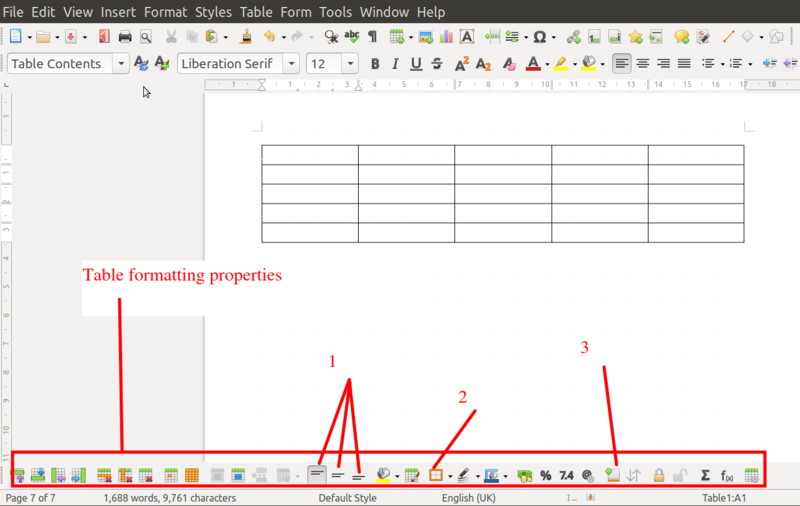
Task: Insert a bookmark star icon
Action: (x=635, y=37)
